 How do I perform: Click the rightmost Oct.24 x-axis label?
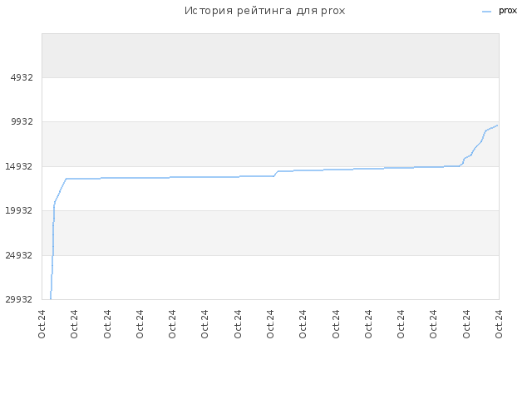499,324
